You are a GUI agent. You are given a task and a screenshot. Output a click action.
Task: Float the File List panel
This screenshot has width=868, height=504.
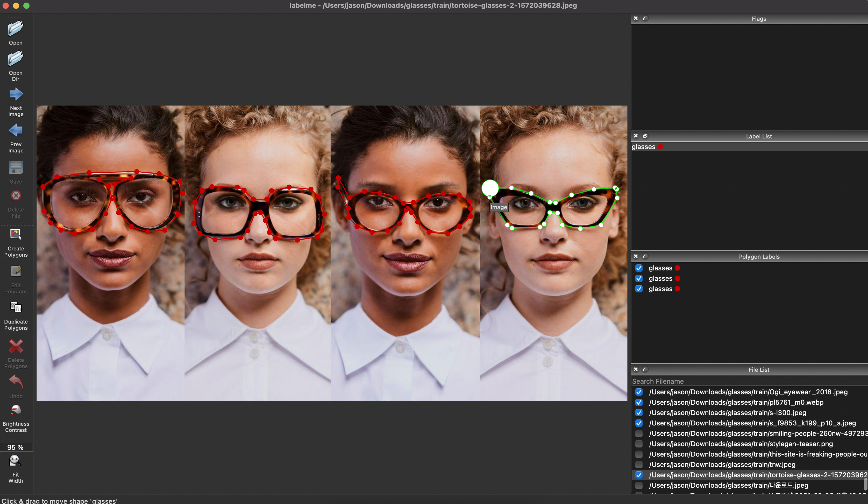click(x=645, y=369)
